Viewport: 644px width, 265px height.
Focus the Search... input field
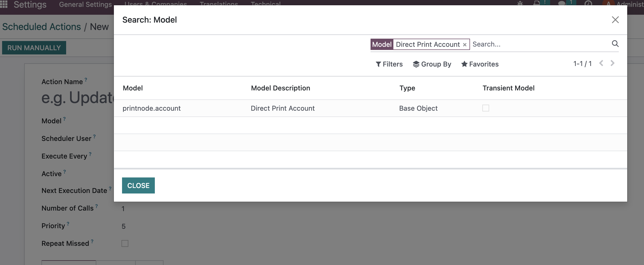[x=540, y=44]
